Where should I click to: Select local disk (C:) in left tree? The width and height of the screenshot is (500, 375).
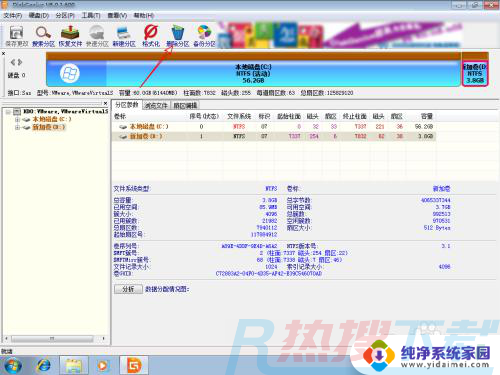52,119
